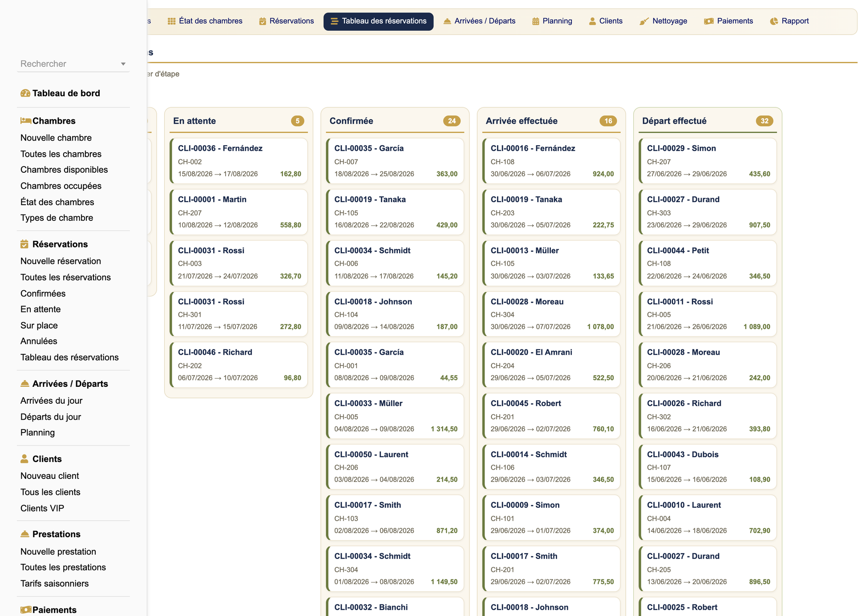Open the Clients tab
Screen dimensions: 866x616
606,21
